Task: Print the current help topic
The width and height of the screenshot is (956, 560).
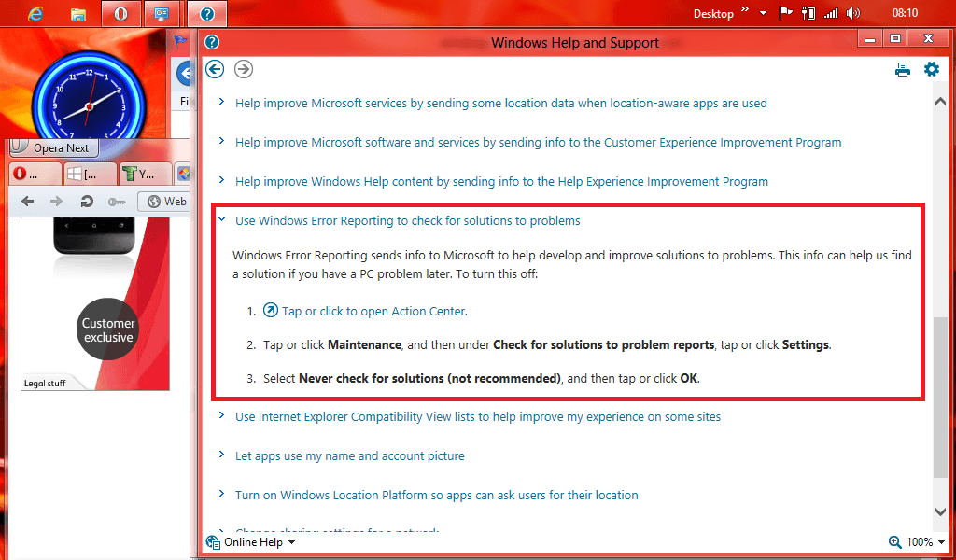Action: pyautogui.click(x=903, y=69)
